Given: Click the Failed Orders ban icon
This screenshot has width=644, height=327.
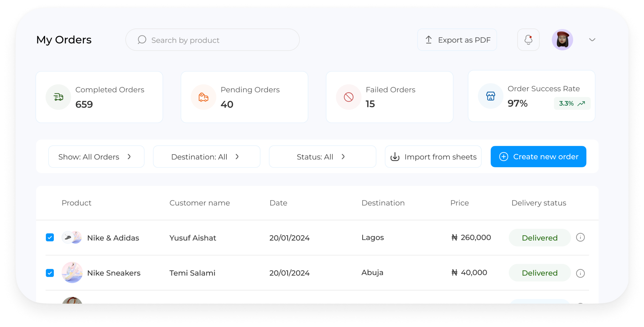Looking at the screenshot, I should click(348, 97).
